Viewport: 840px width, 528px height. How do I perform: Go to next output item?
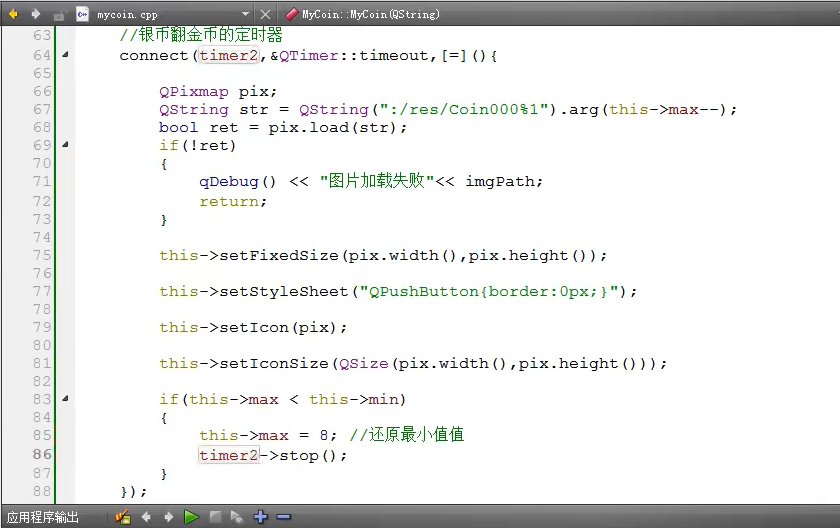169,517
